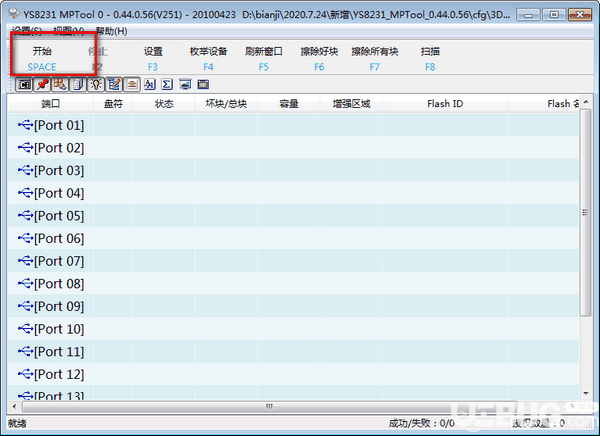The height and width of the screenshot is (436, 600).
Task: Click the 成功/失败 : 0/0 status text
Action: 421,423
